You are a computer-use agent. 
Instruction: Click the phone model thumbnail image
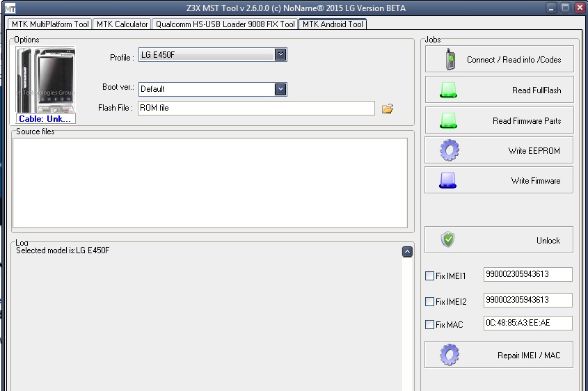point(45,80)
